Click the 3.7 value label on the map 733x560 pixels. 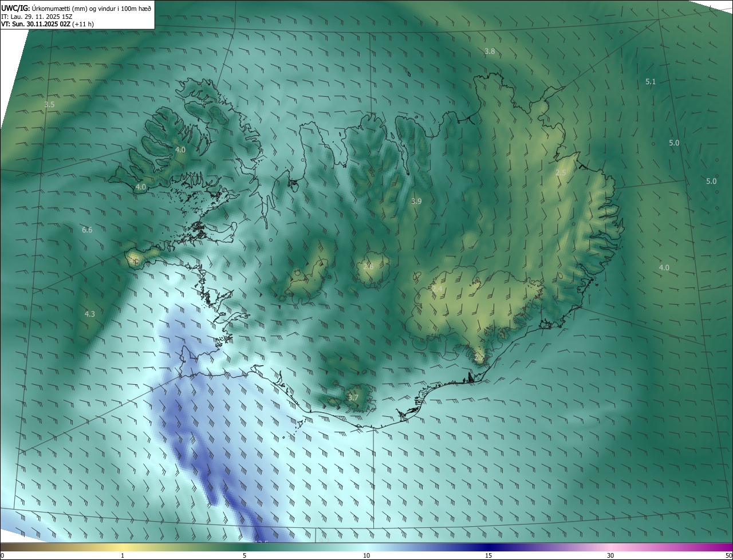click(x=353, y=398)
